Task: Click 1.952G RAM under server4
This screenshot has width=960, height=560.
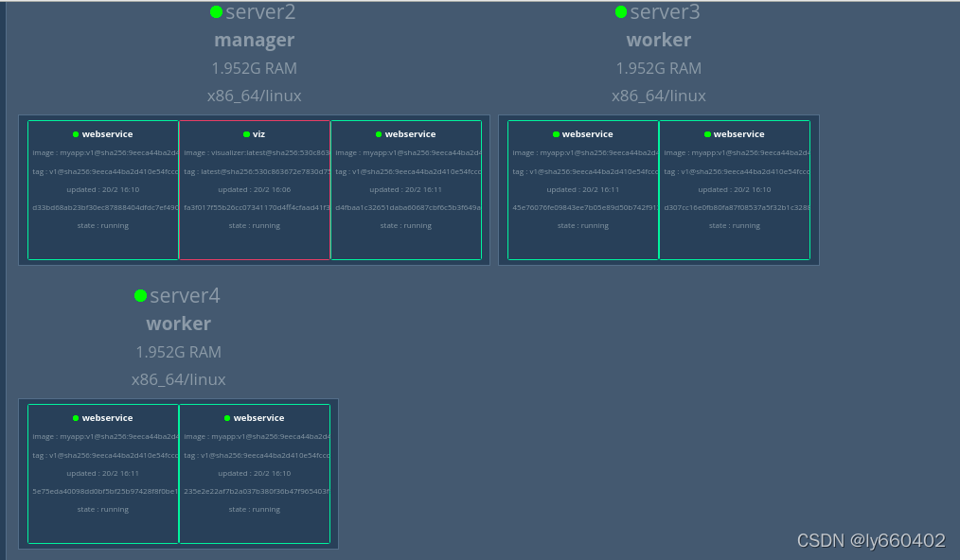Action: click(179, 352)
